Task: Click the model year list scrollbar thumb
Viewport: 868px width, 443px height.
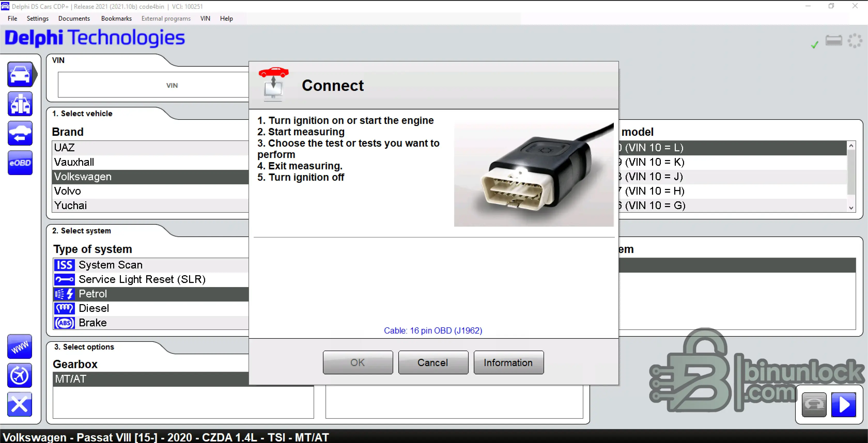Action: pos(851,172)
